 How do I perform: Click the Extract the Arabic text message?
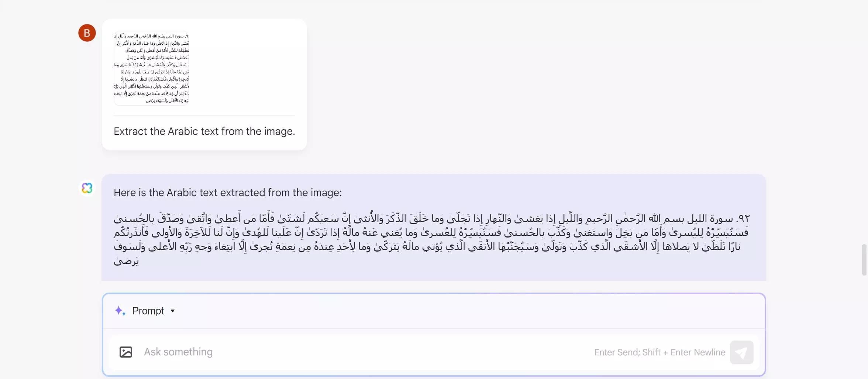click(204, 131)
